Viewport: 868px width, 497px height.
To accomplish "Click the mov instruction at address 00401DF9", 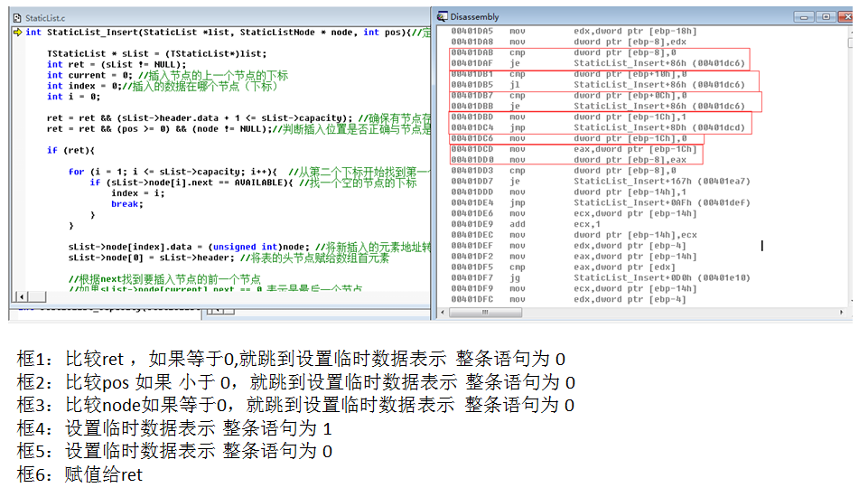I will [x=574, y=288].
